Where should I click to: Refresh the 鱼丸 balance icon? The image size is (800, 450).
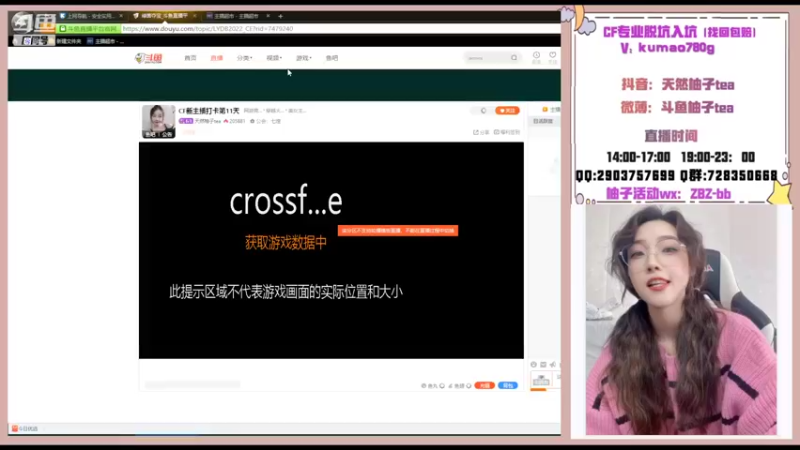442,386
